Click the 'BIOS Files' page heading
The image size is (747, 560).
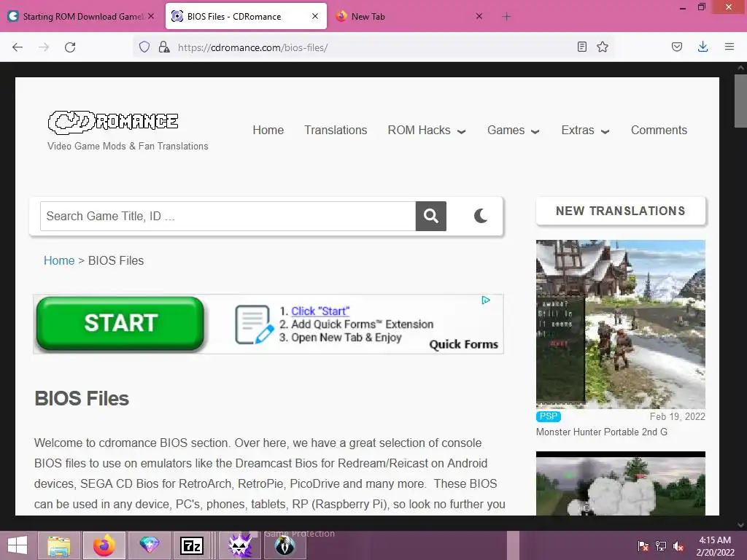(82, 399)
